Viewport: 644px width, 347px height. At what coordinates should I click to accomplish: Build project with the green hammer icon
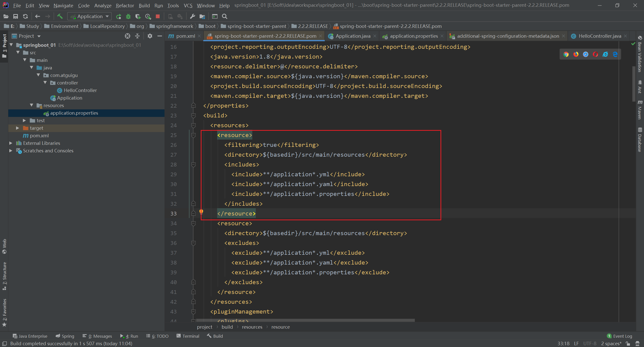pos(60,16)
